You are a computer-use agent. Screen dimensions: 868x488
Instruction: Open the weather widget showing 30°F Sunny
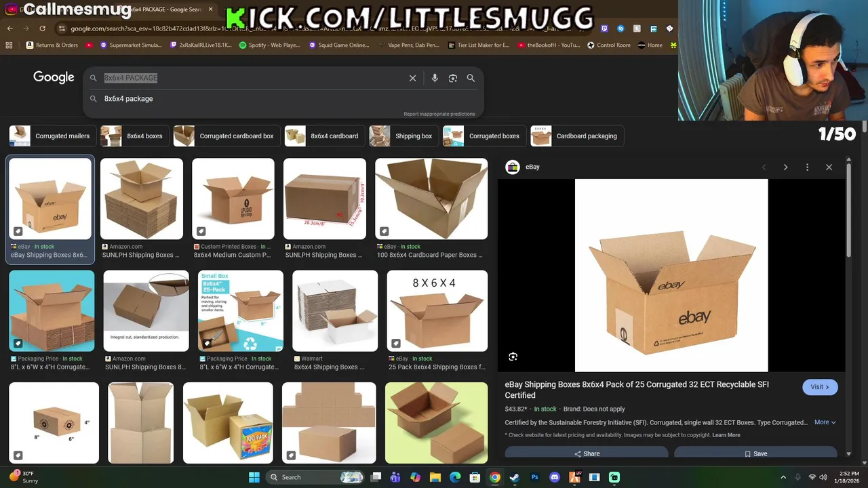26,477
